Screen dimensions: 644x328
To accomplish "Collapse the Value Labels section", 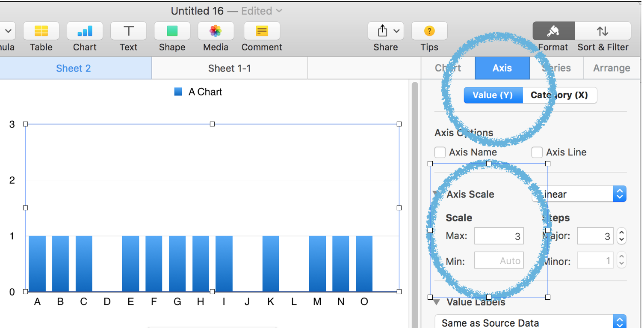I will point(437,302).
